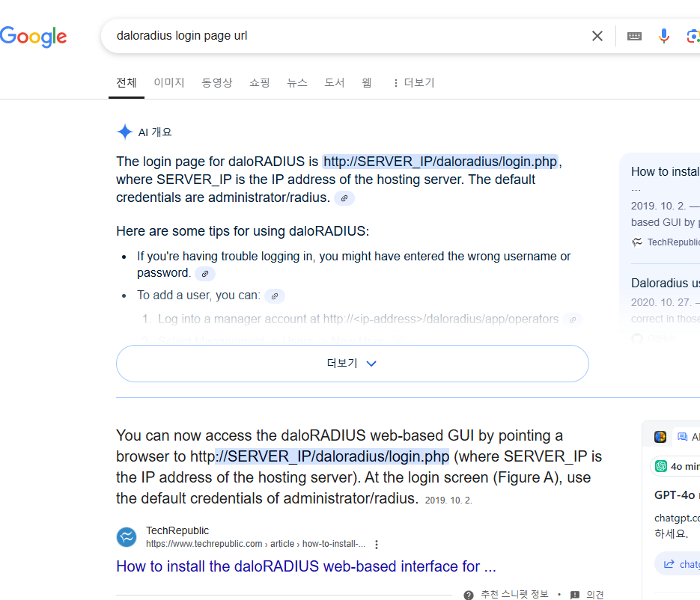
Task: Open 'How to install the daloRADIUS web-based interface' link
Action: (x=306, y=566)
